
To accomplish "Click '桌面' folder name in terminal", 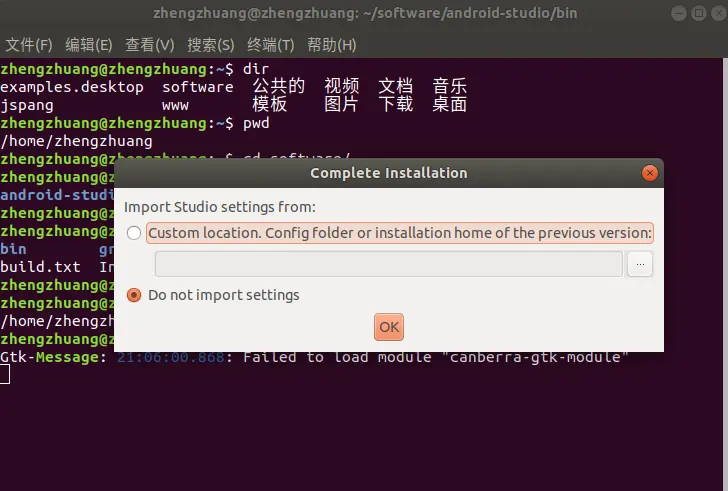I will [449, 104].
